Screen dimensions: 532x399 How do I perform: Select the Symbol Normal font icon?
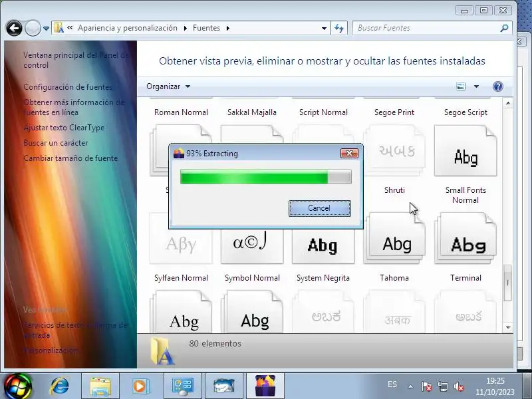[x=252, y=245]
